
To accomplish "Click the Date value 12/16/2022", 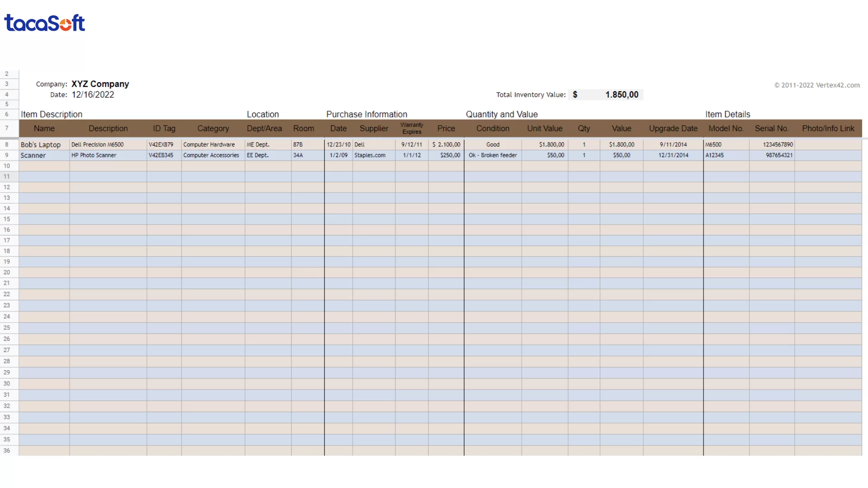I will click(92, 94).
